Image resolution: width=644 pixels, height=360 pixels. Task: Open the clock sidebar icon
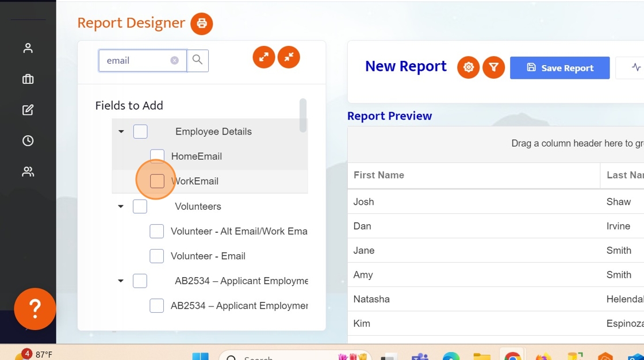(x=28, y=141)
